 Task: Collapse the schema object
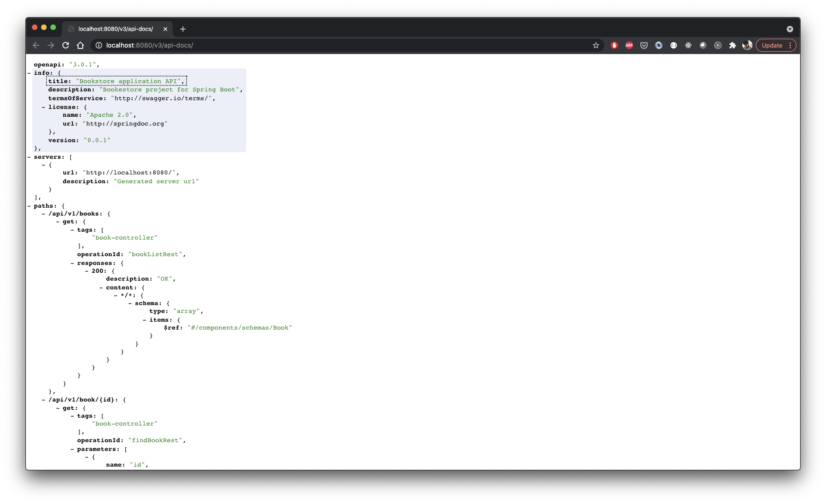coord(130,303)
